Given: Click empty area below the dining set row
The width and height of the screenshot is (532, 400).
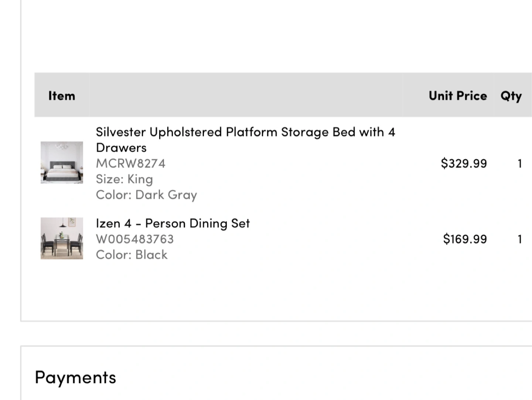Looking at the screenshot, I should pos(276,292).
